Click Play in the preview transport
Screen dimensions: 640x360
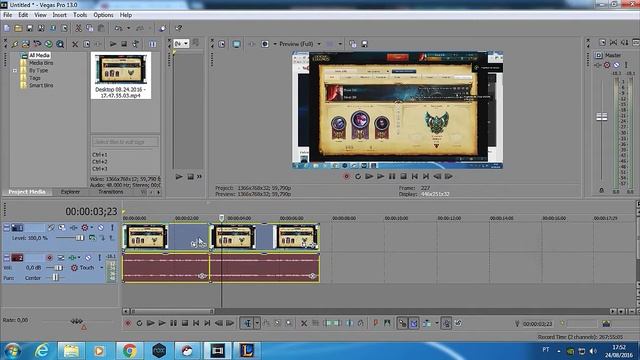(380, 176)
